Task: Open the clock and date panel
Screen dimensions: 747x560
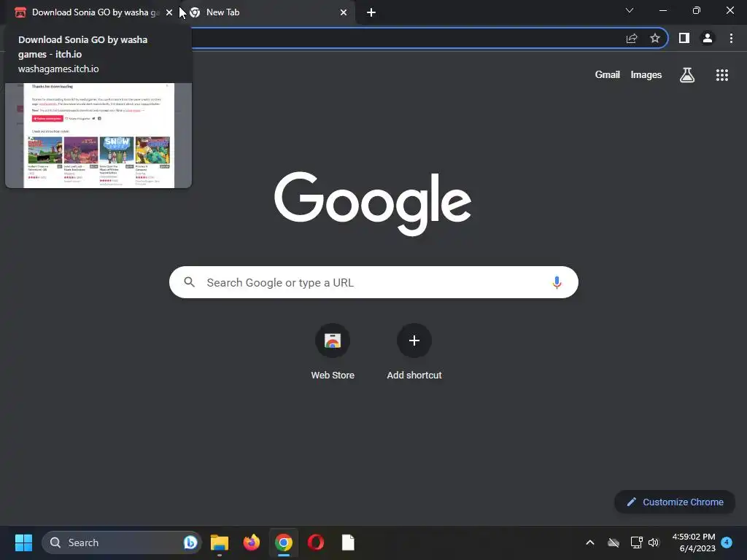Action: coord(694,542)
